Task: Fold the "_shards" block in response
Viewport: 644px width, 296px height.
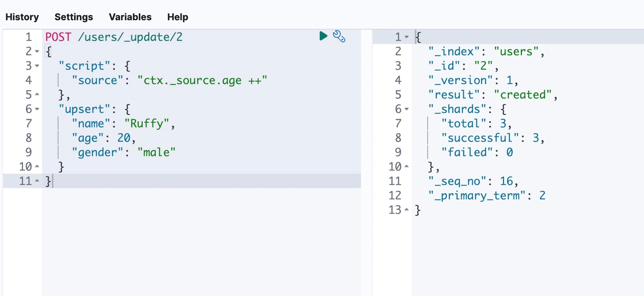Action: pos(407,109)
